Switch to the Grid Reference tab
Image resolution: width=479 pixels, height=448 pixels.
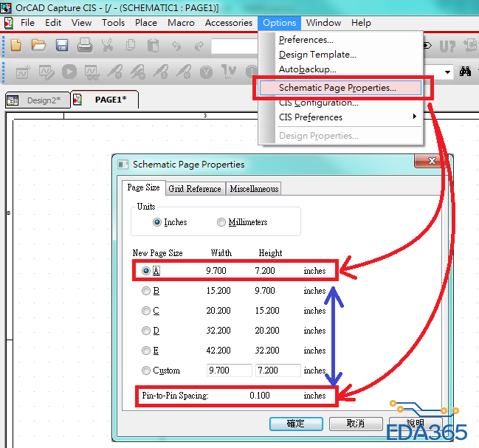click(x=195, y=189)
